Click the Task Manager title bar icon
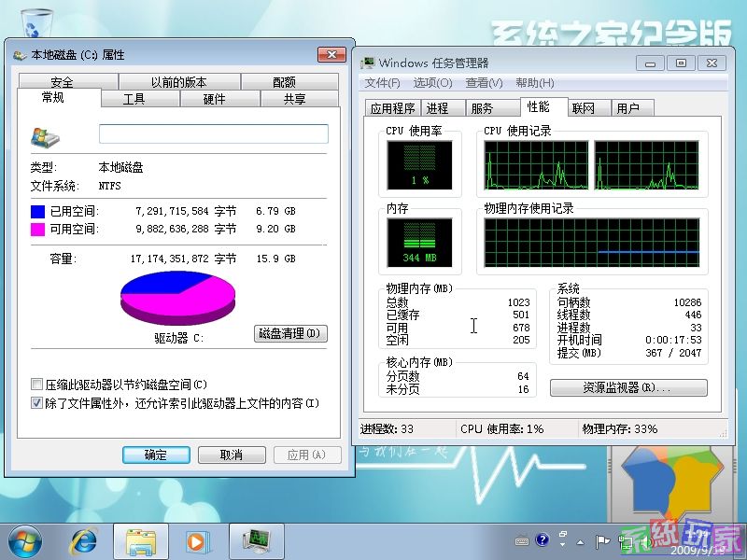The image size is (747, 560). tap(367, 63)
